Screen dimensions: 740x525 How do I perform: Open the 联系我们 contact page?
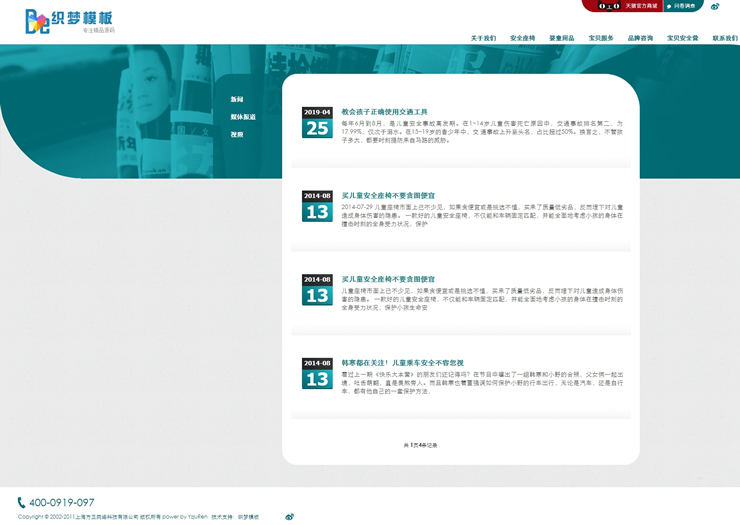point(724,38)
